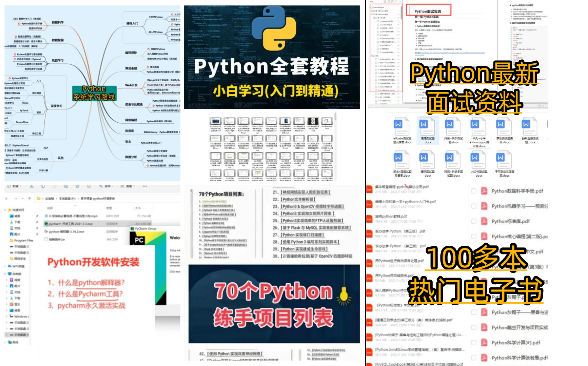Check the box for Python核心编程(第二版)

474,237
